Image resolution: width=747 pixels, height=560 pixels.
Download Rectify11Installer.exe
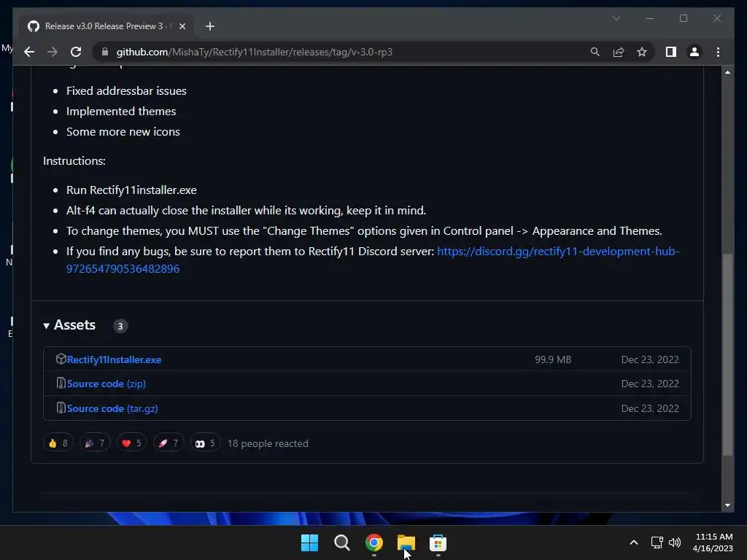point(114,359)
